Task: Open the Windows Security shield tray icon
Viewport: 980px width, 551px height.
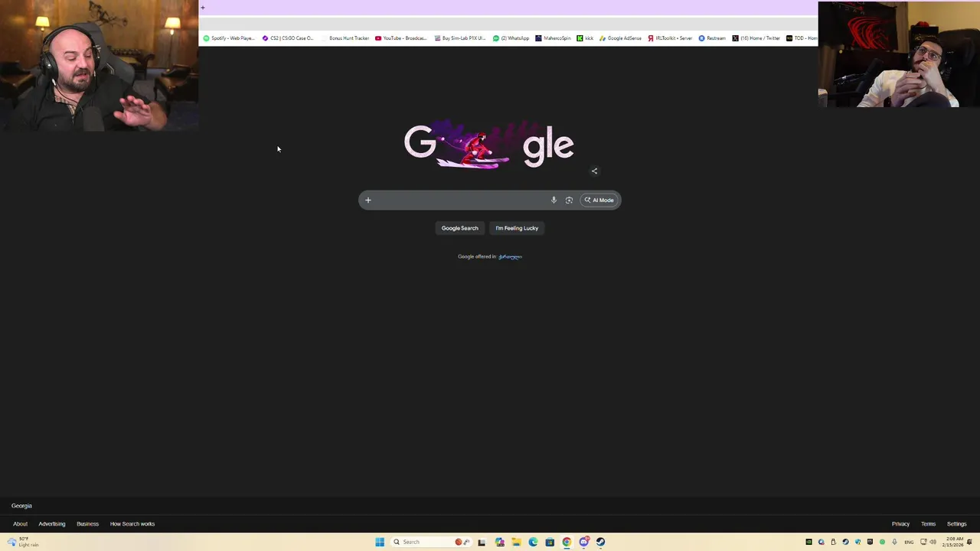Action: pyautogui.click(x=857, y=542)
